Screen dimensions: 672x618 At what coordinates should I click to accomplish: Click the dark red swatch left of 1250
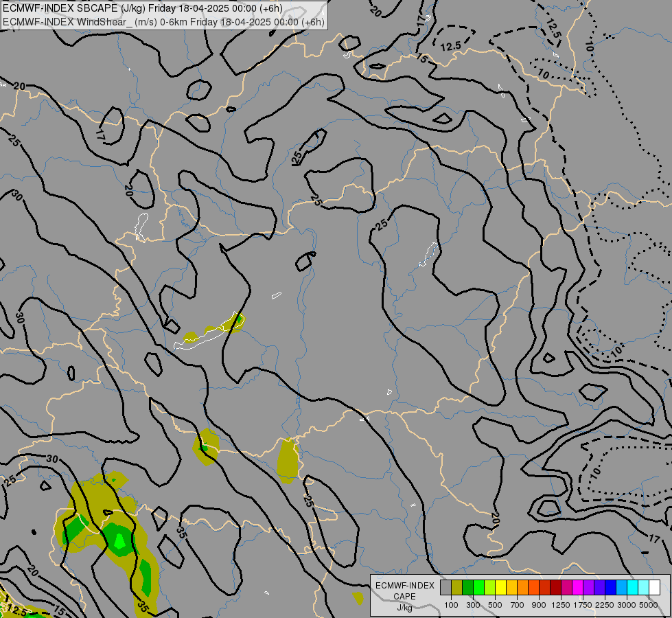click(556, 588)
